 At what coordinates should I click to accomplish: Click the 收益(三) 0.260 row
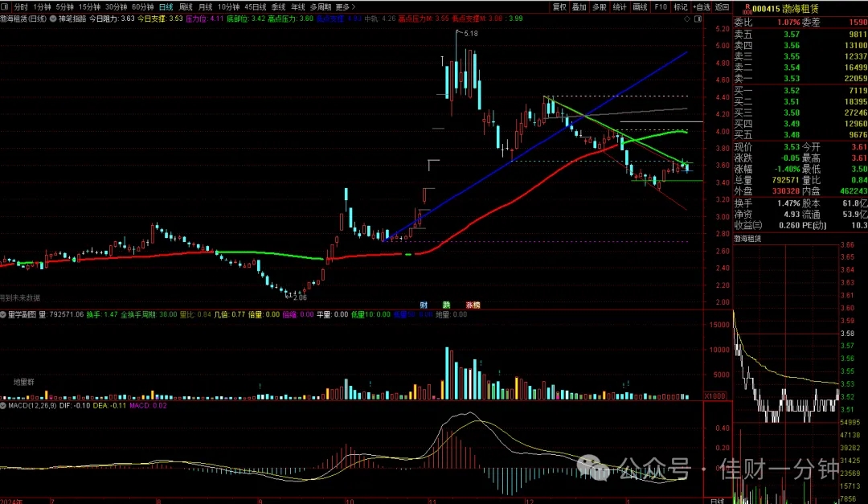coord(767,225)
